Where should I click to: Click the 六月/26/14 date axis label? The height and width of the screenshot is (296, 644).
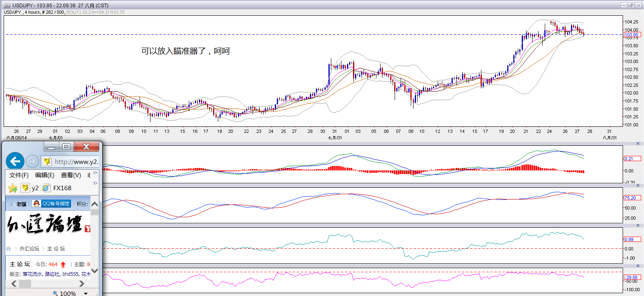tap(17, 138)
